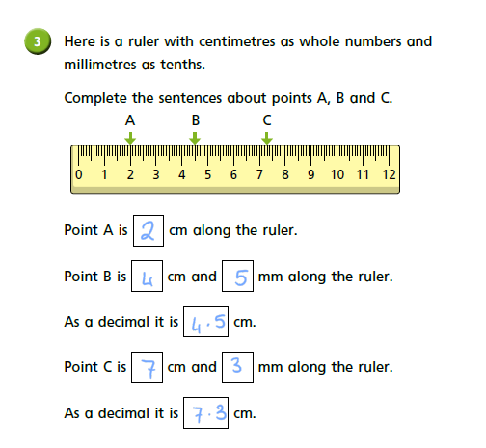This screenshot has height=448, width=486.
Task: Click the green question number 3 badge
Action: point(38,41)
